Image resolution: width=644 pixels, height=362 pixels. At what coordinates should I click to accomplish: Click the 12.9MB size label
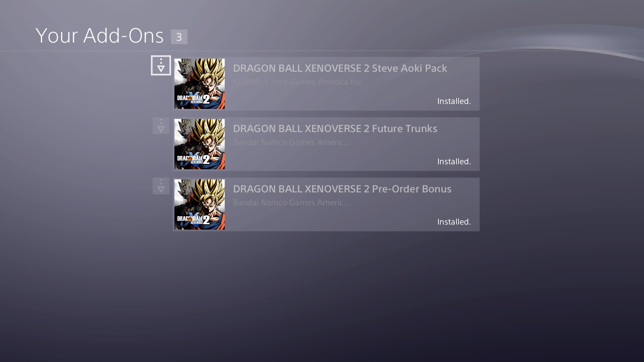[246, 82]
